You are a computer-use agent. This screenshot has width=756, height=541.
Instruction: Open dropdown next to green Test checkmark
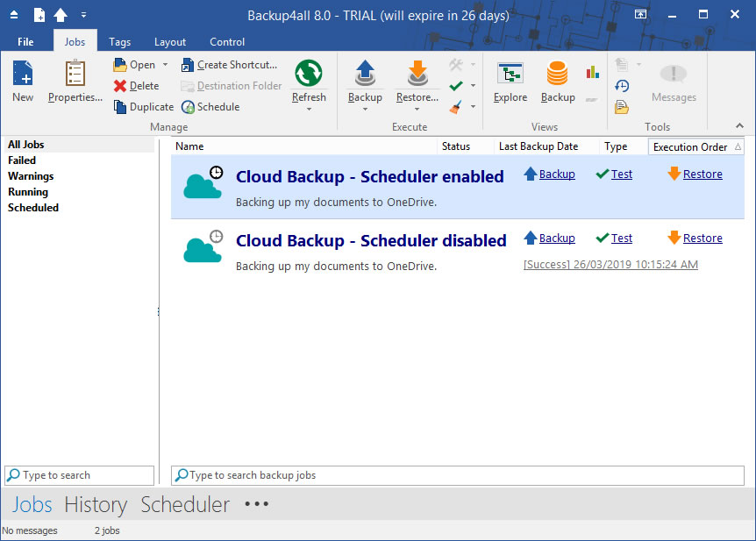point(473,86)
